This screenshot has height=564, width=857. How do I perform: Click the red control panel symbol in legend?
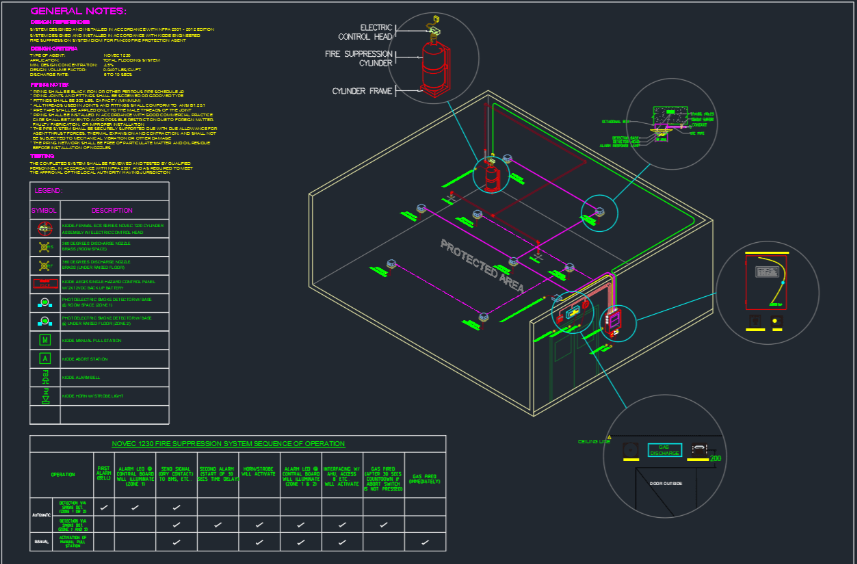pos(45,284)
